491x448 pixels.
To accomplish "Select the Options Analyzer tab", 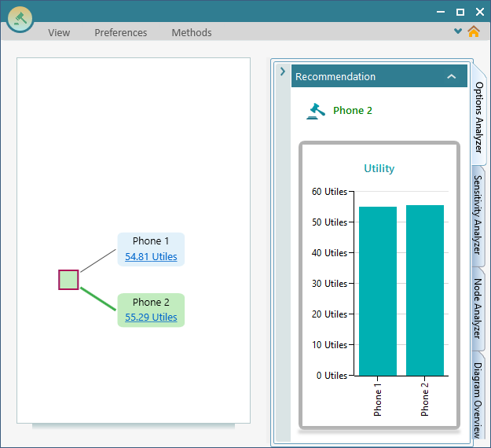I will tap(478, 116).
